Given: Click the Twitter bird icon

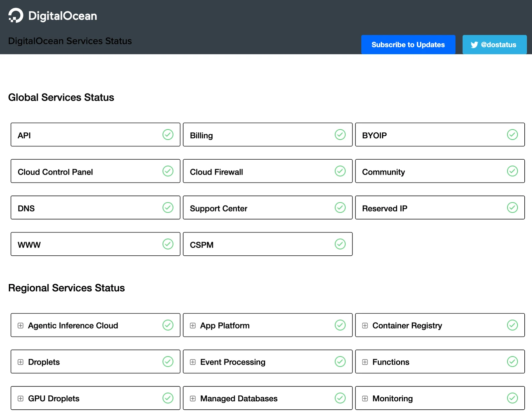Looking at the screenshot, I should pyautogui.click(x=474, y=45).
